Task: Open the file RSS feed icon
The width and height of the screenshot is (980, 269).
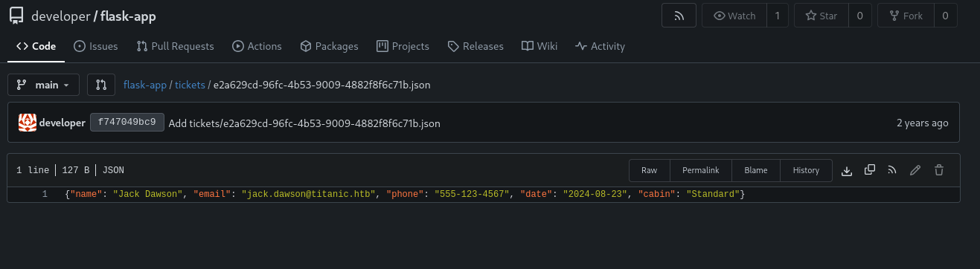Action: click(892, 170)
